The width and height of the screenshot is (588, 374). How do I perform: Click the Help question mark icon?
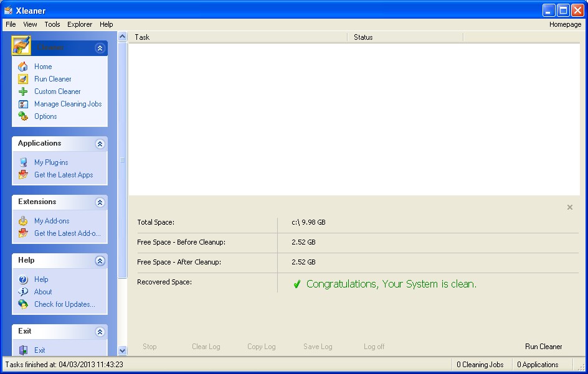[x=23, y=279]
